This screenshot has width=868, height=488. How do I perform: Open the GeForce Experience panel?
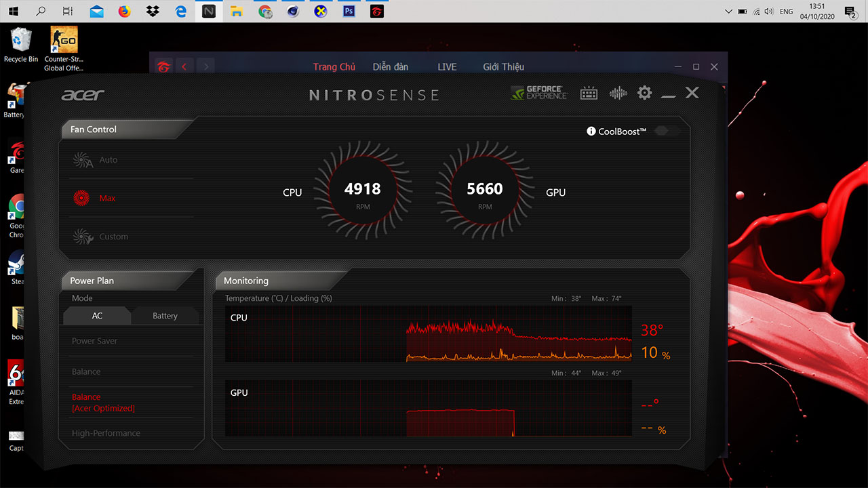tap(539, 92)
